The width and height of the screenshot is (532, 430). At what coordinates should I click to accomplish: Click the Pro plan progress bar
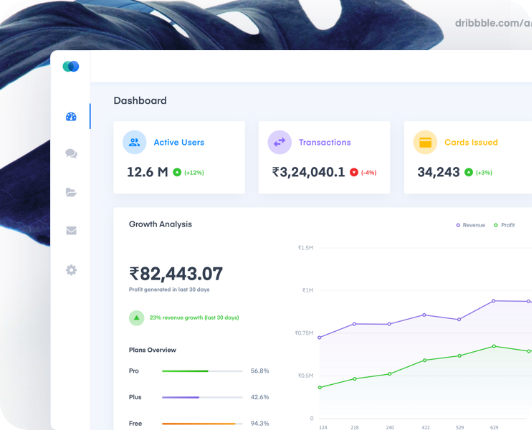[x=202, y=371]
